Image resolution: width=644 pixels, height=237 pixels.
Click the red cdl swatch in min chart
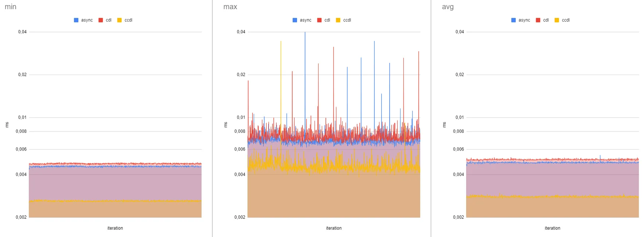101,20
